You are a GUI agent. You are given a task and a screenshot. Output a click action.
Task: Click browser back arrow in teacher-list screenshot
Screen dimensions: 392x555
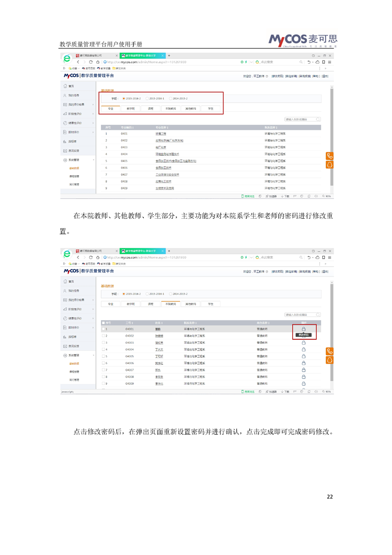tap(78, 257)
